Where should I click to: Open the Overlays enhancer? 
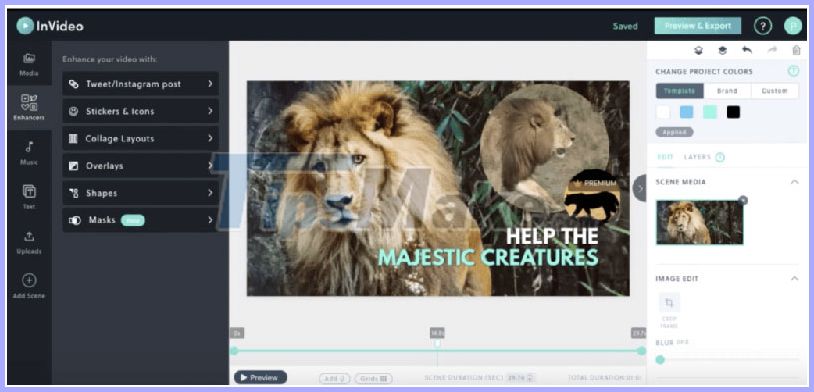pos(140,166)
